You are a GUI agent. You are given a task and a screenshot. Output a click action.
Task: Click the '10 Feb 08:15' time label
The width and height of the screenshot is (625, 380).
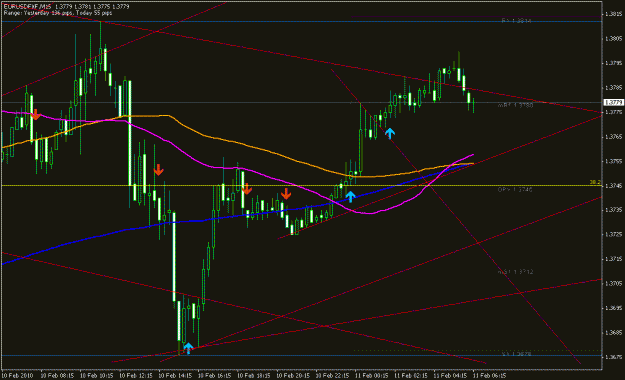pyautogui.click(x=57, y=376)
